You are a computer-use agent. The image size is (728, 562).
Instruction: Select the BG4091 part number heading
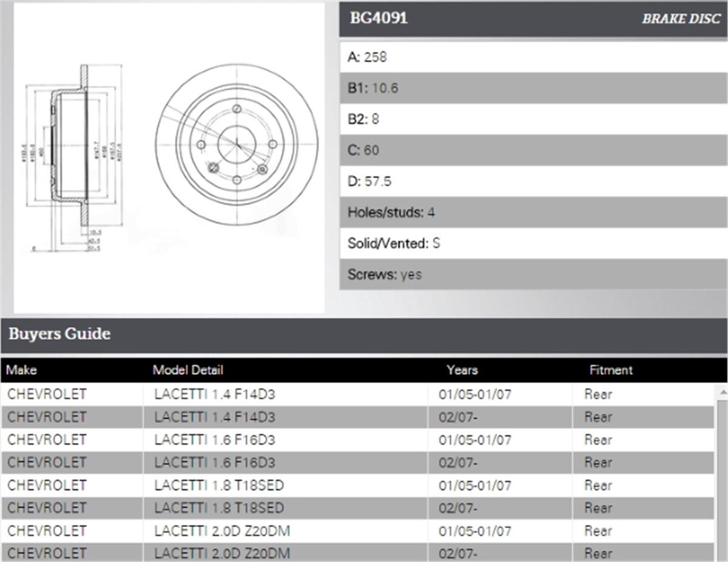point(379,18)
